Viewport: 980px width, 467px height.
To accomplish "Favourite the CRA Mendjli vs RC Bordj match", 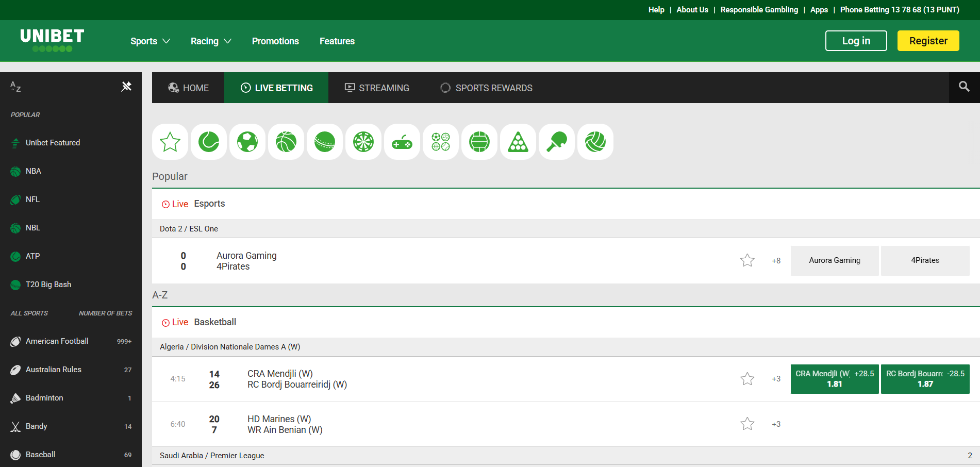I will coord(748,379).
